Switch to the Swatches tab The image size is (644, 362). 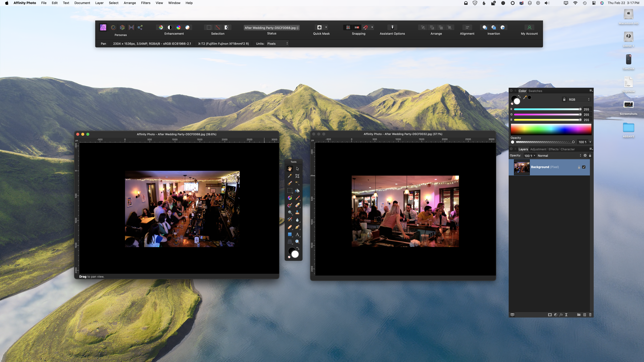535,91
